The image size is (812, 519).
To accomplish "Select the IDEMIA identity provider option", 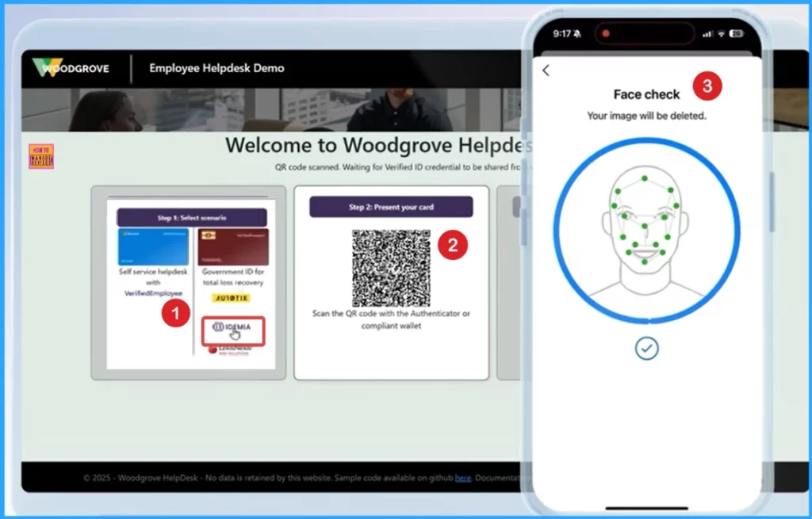I will click(232, 330).
